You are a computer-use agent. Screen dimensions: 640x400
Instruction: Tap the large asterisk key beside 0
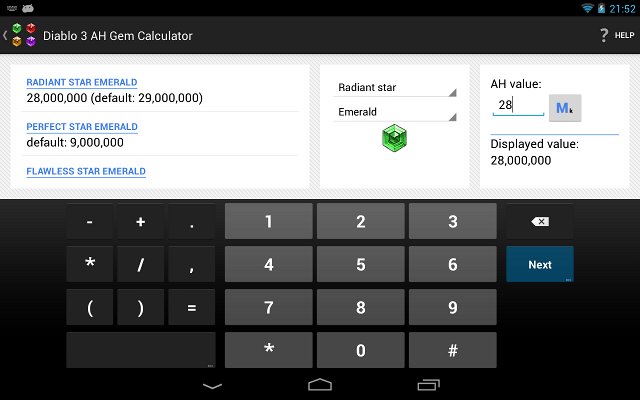(269, 350)
